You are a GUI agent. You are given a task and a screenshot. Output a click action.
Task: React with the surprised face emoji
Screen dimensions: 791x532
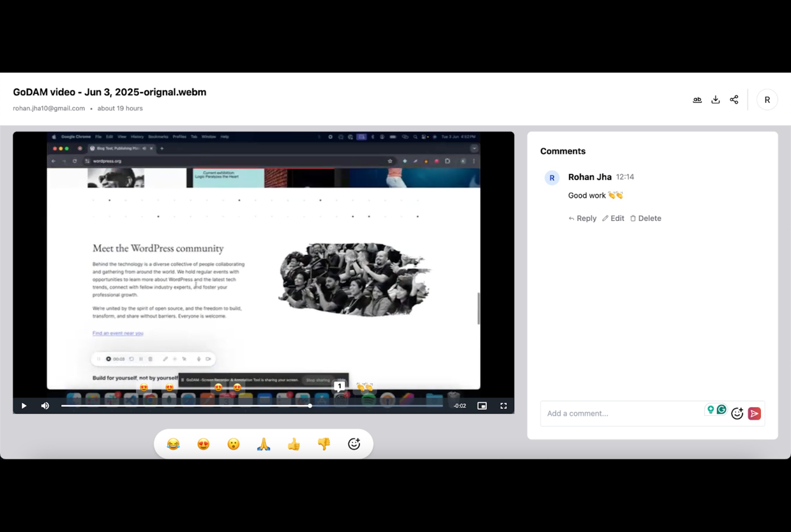(233, 444)
